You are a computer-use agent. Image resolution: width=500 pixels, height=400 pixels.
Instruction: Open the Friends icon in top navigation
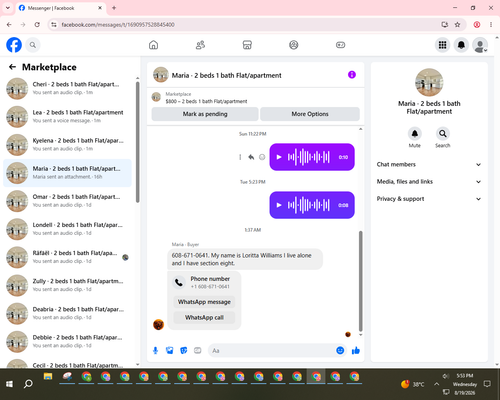[200, 45]
